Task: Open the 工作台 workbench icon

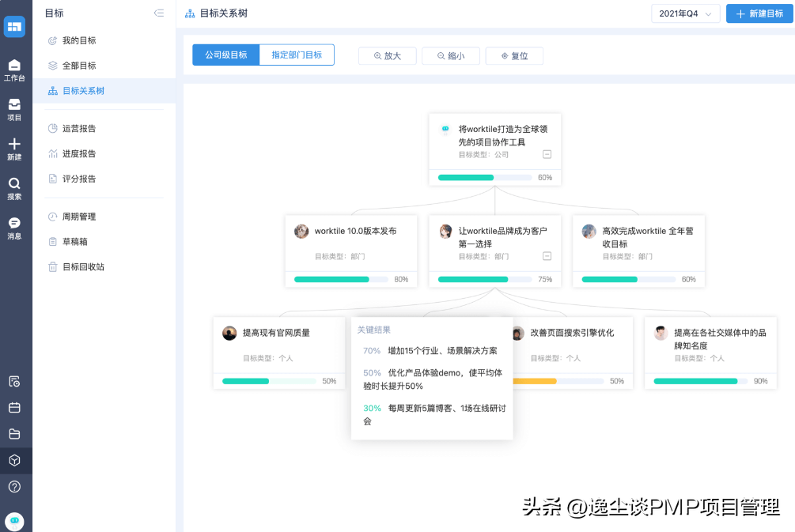Action: 14,70
